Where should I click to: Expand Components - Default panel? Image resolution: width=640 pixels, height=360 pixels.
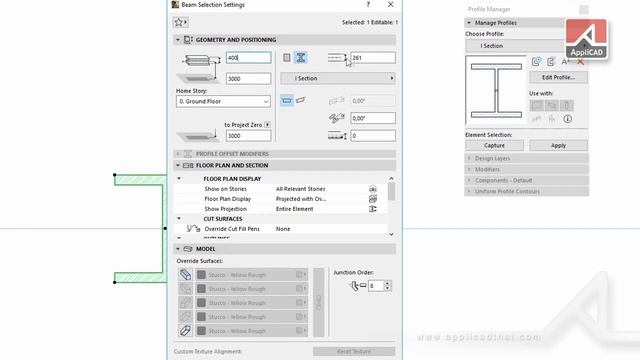click(469, 180)
